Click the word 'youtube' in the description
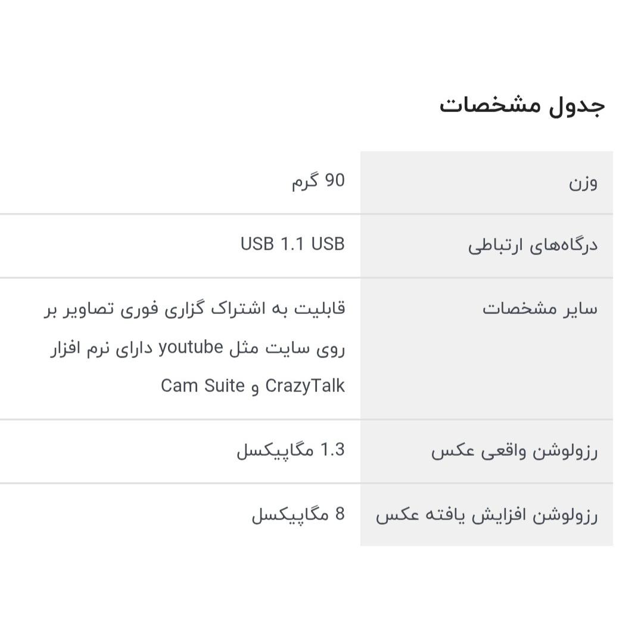Viewport: 644px width, 644px height. (191, 347)
